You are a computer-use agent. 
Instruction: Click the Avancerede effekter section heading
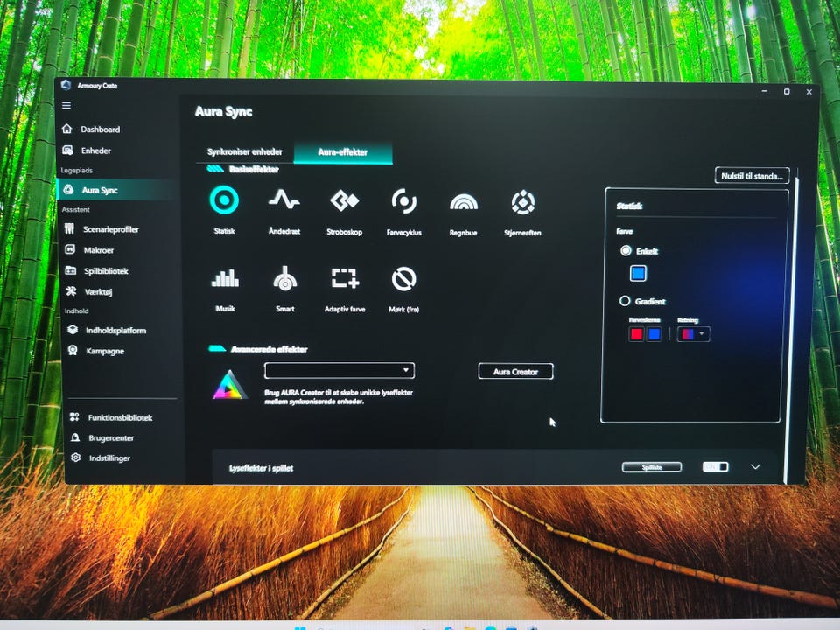click(x=269, y=349)
